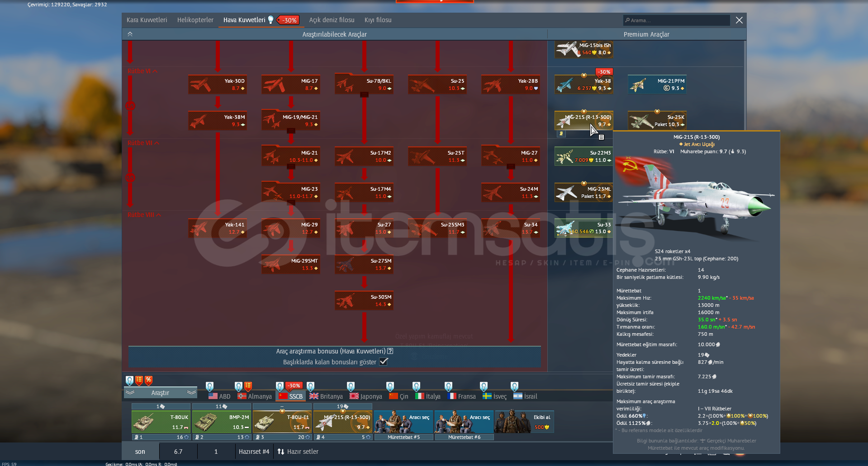Screen dimensions: 868x466
Task: Select the Britanya nation tab
Action: [x=326, y=396]
